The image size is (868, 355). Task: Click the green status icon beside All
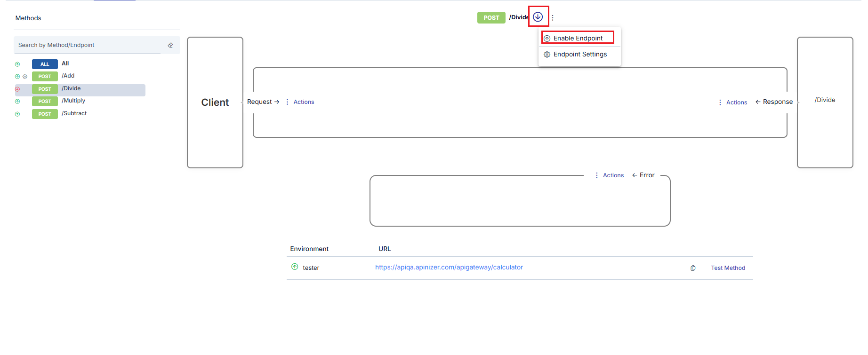click(x=17, y=64)
